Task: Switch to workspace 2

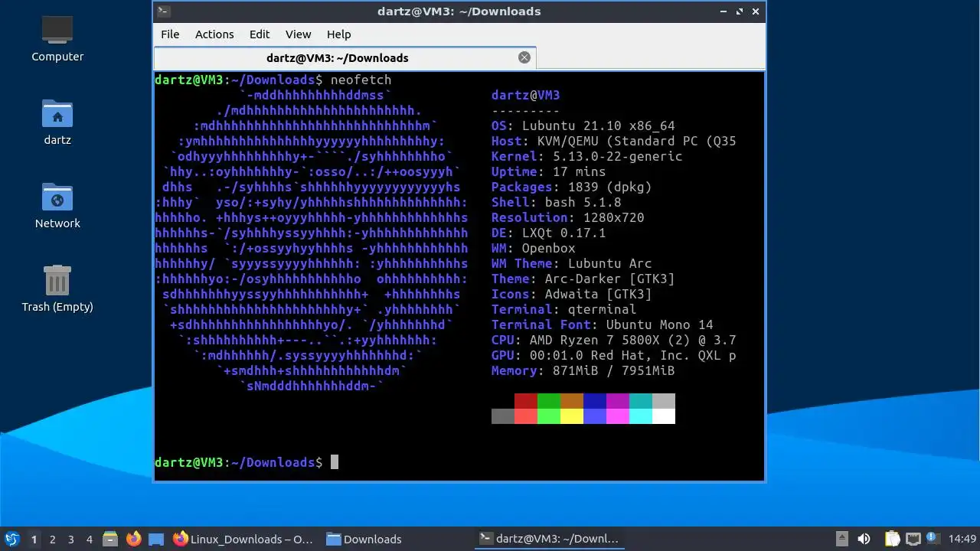Action: 52,539
